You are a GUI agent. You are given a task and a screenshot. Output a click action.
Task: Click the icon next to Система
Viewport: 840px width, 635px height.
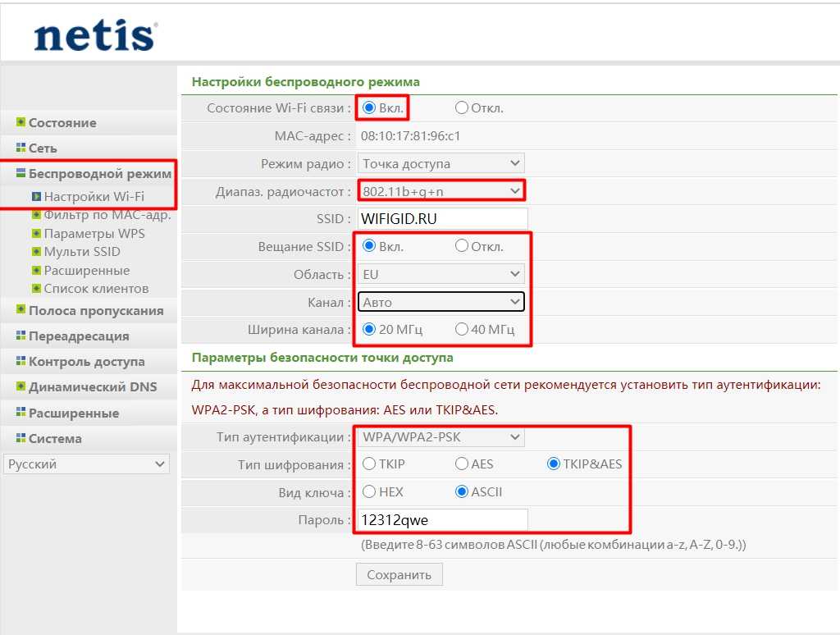tap(21, 438)
